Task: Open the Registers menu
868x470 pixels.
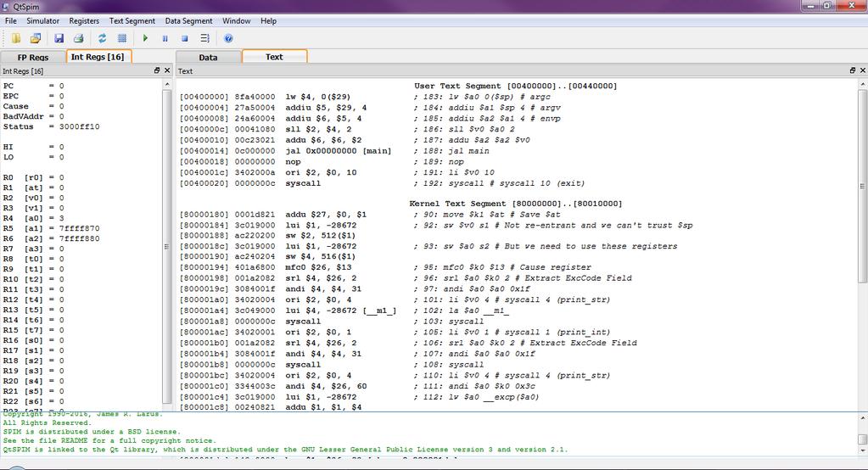Action: [x=84, y=20]
